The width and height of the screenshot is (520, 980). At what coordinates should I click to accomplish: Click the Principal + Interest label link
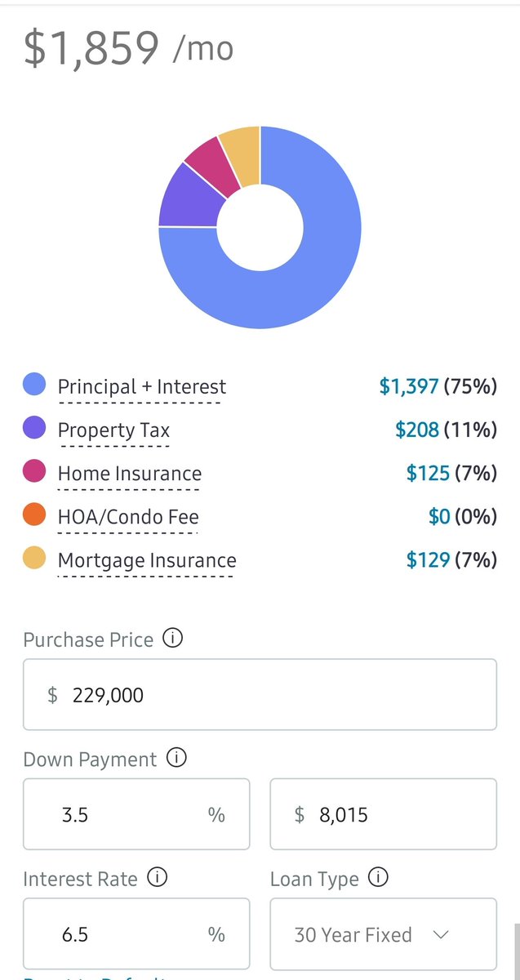[x=142, y=387]
